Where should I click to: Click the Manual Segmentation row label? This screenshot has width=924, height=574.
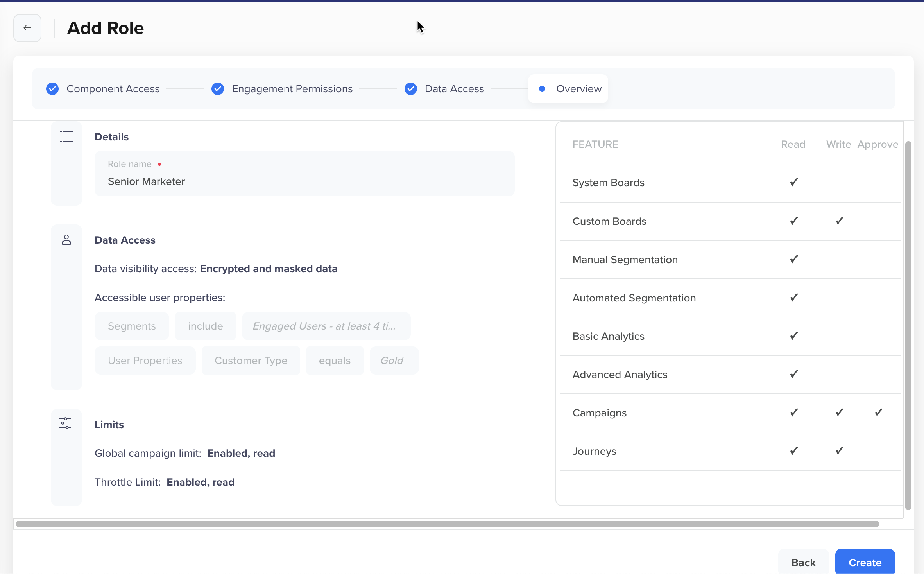pos(625,260)
